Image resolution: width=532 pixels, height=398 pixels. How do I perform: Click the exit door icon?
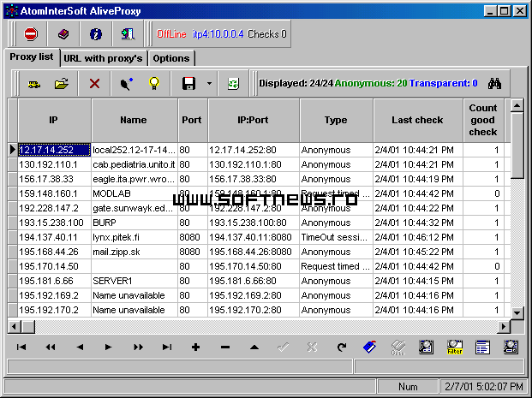[128, 34]
